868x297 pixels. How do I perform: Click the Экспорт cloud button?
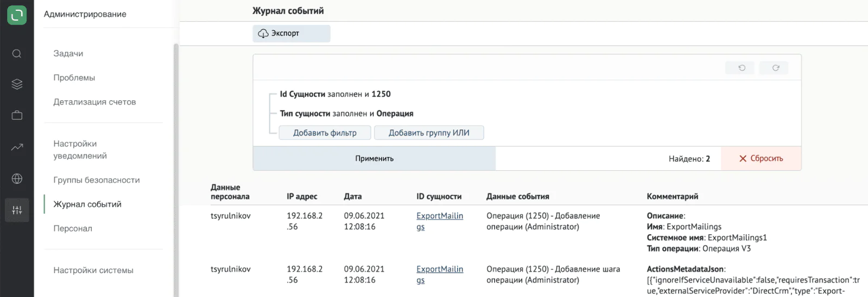[292, 34]
